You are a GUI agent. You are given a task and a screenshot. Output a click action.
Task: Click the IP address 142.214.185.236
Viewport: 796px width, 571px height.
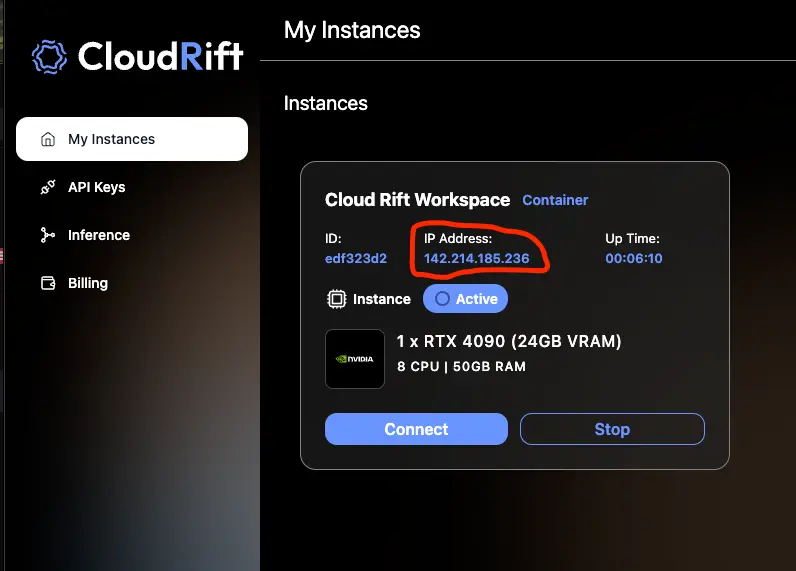click(476, 258)
